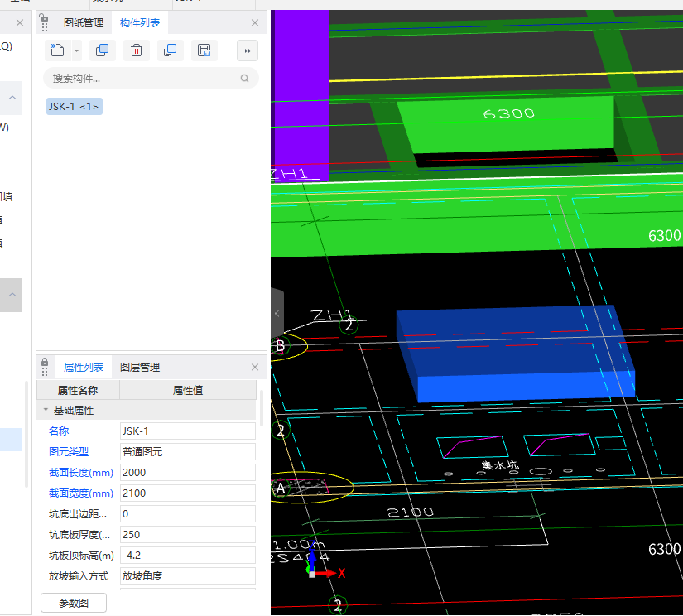
Task: Click the 截面长度(mm) property label
Action: pos(81,472)
